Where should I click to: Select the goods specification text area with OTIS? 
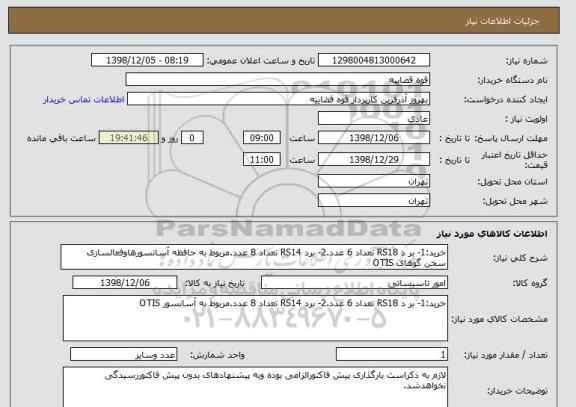[x=255, y=318]
